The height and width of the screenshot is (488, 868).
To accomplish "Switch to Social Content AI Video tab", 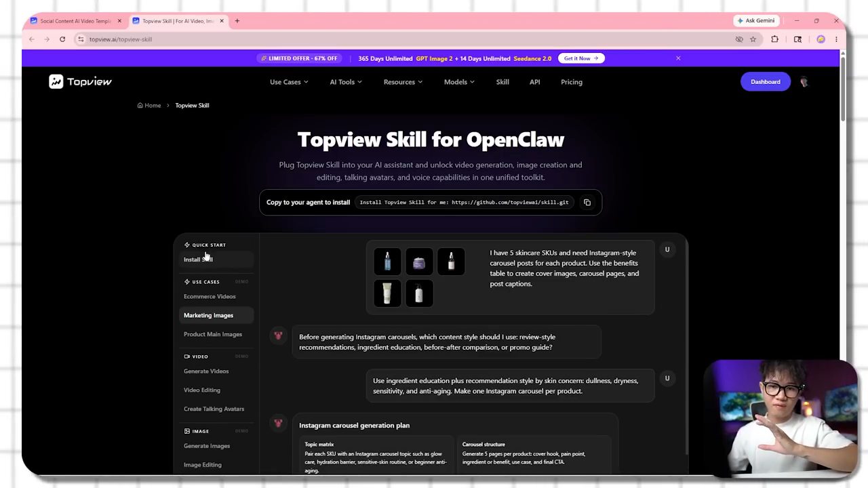I will pyautogui.click(x=75, y=21).
